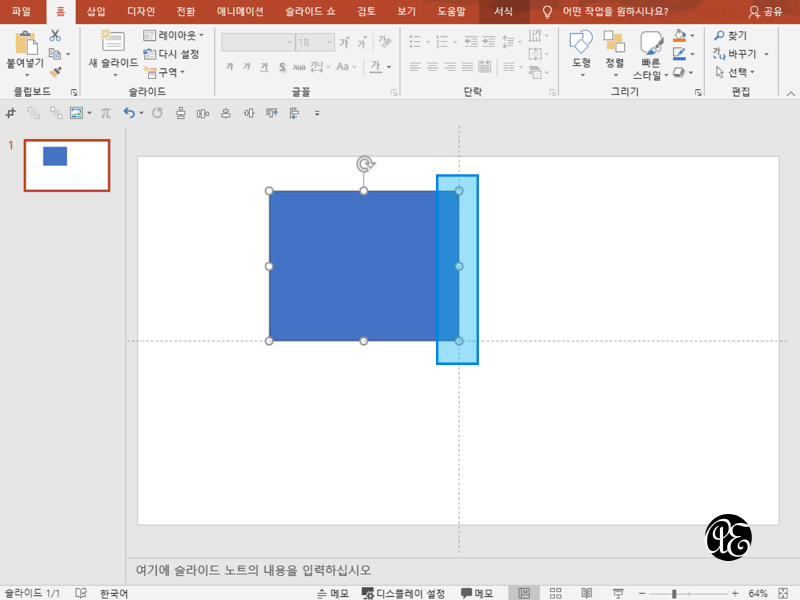Apply the shape outline pen icon
800x600 pixels.
click(x=679, y=54)
